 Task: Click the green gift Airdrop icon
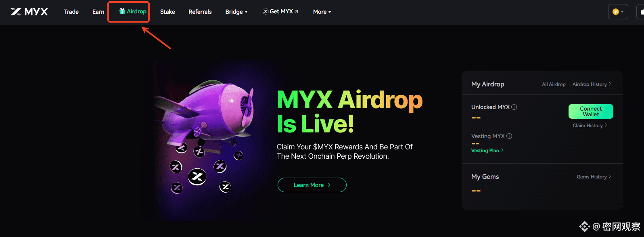click(122, 11)
